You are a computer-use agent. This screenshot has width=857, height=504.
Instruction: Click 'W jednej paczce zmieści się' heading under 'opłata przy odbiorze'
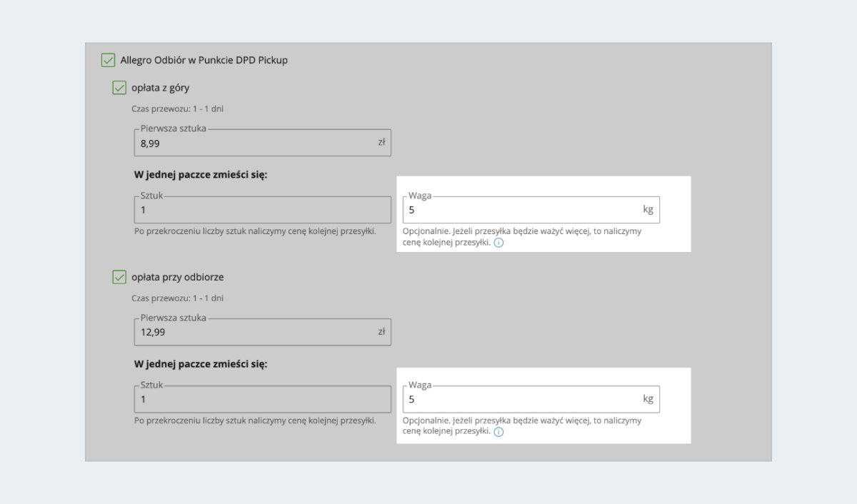coord(201,364)
